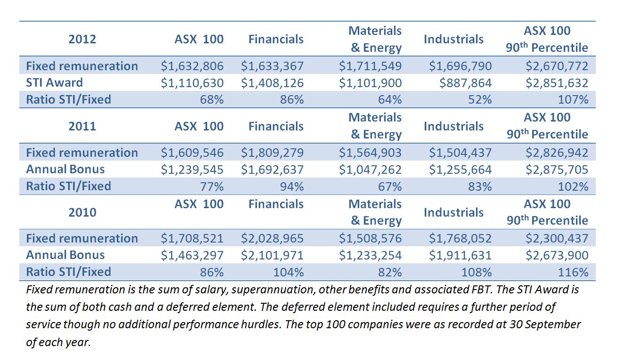
Task: Select 2011 90th Percentile bonus $2,875,705
Action: (x=557, y=170)
